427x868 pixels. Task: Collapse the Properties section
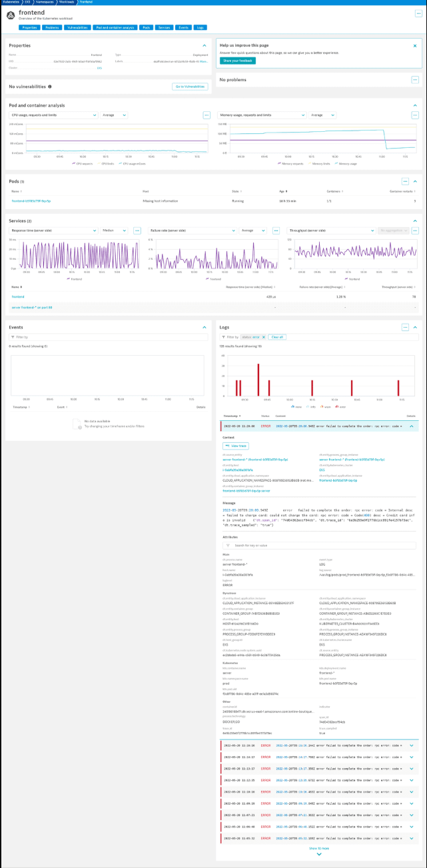click(204, 45)
